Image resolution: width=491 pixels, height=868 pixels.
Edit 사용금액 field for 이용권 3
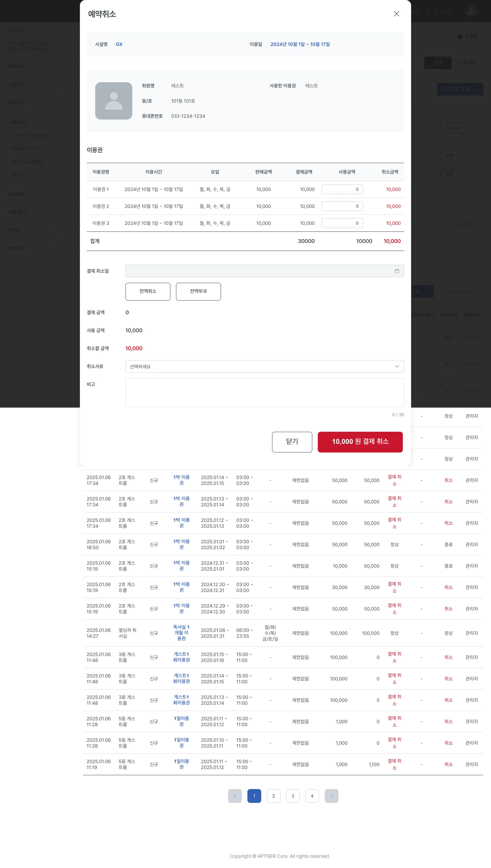point(342,223)
